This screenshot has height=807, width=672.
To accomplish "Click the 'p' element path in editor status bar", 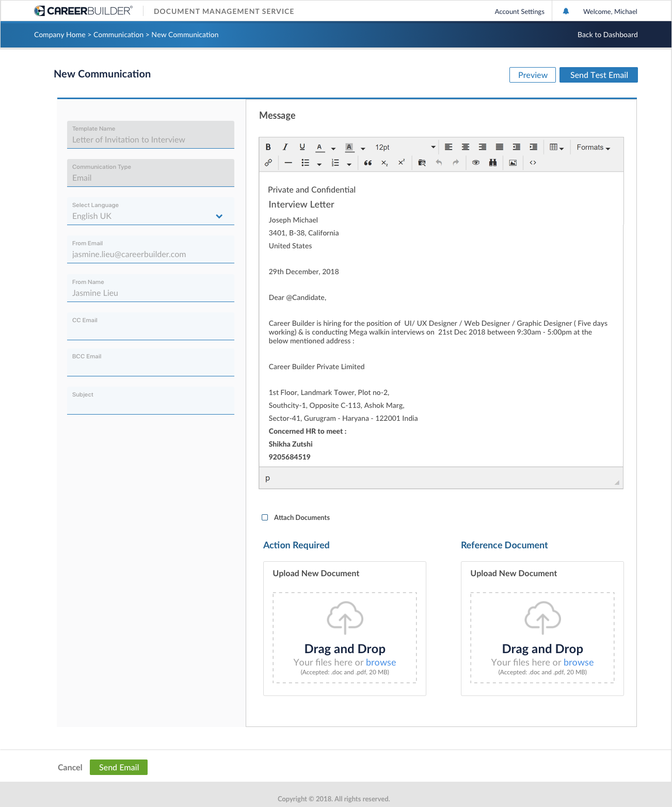I will click(267, 478).
